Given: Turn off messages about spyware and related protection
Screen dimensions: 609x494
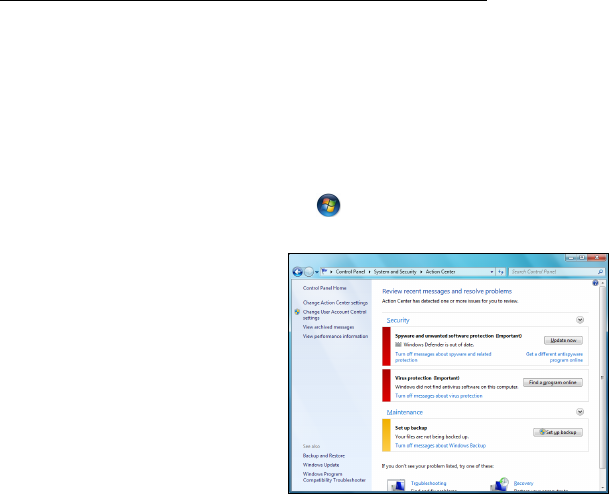Looking at the screenshot, I should [443, 357].
